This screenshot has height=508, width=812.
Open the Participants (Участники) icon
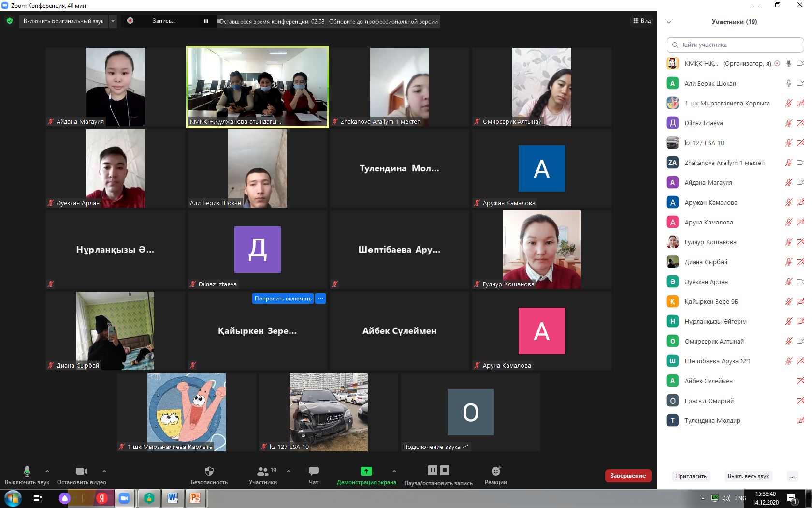click(263, 471)
